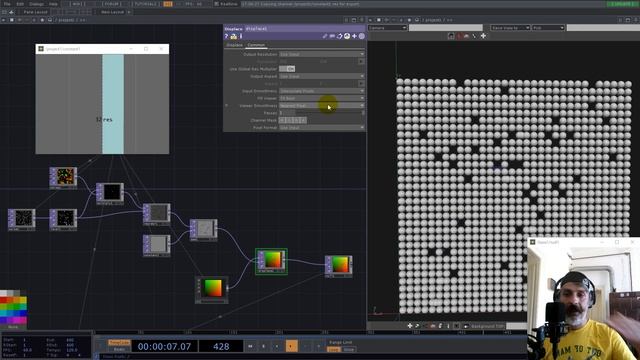Open the Output Aspect dropdown
This screenshot has width=640, height=360.
click(x=322, y=76)
